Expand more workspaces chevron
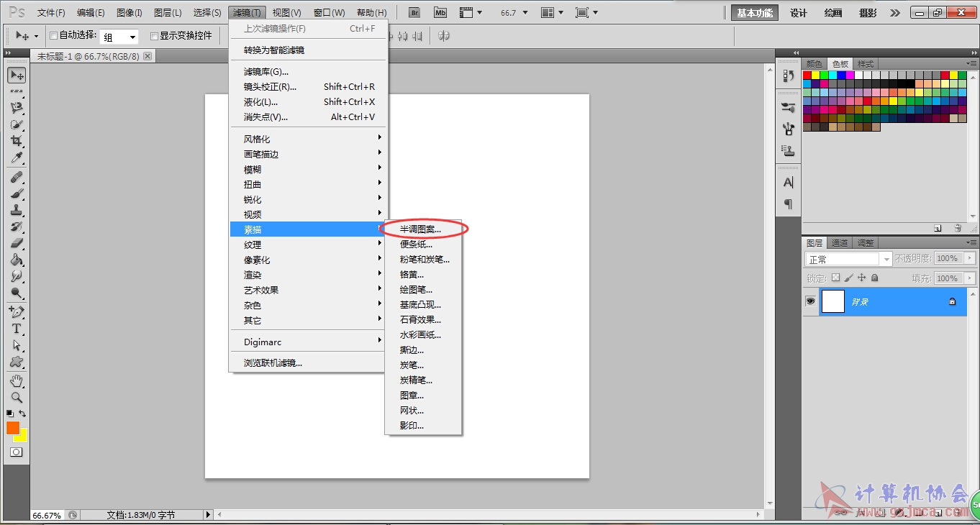980x525 pixels. tap(894, 13)
